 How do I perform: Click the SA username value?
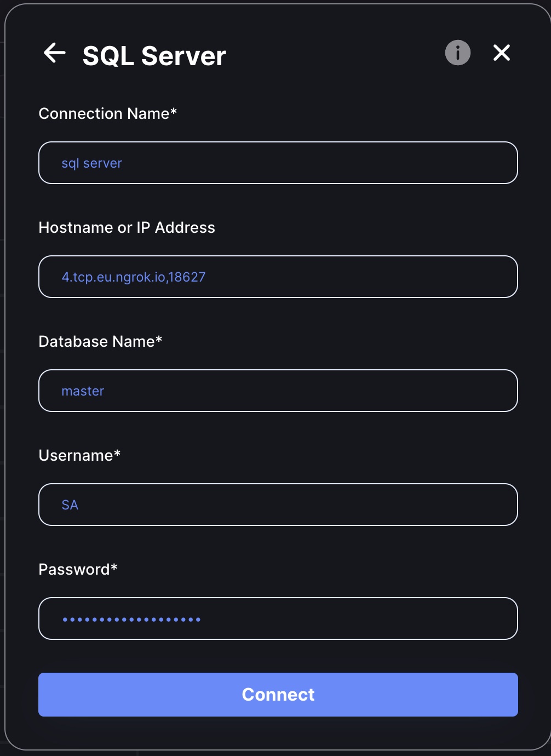pyautogui.click(x=70, y=505)
